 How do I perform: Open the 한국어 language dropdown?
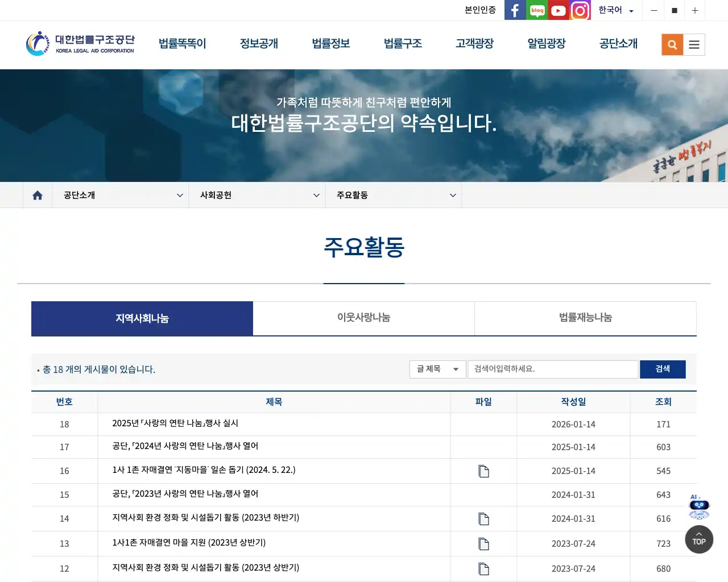(616, 10)
